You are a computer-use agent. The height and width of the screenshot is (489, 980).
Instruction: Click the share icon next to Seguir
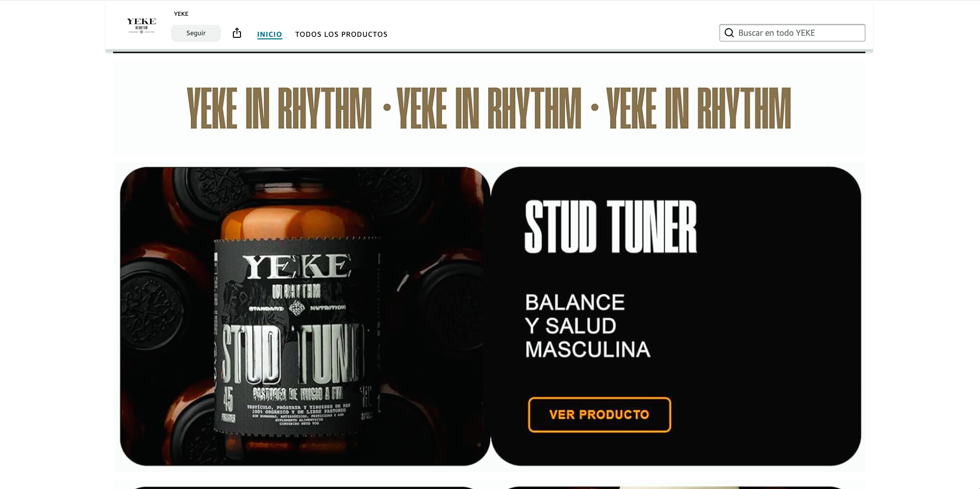click(x=236, y=33)
